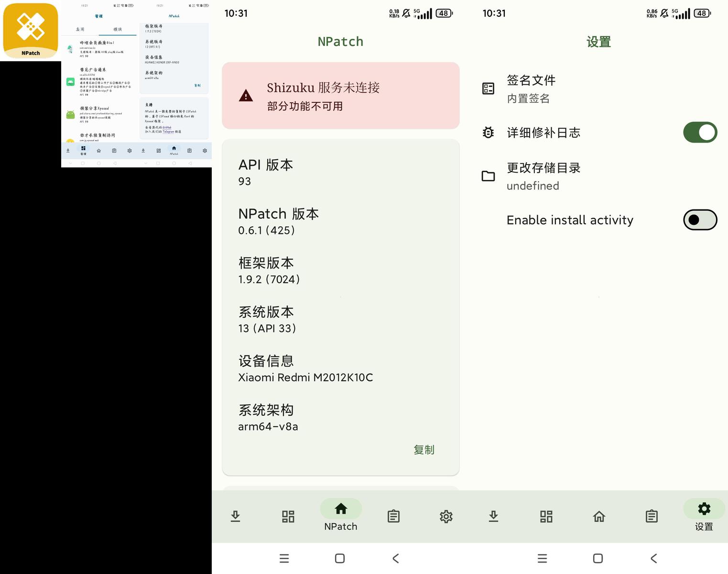Screen dimensions: 728x574
Task: Tap the Shizuku 服务未连接 warning card
Action: click(x=340, y=96)
